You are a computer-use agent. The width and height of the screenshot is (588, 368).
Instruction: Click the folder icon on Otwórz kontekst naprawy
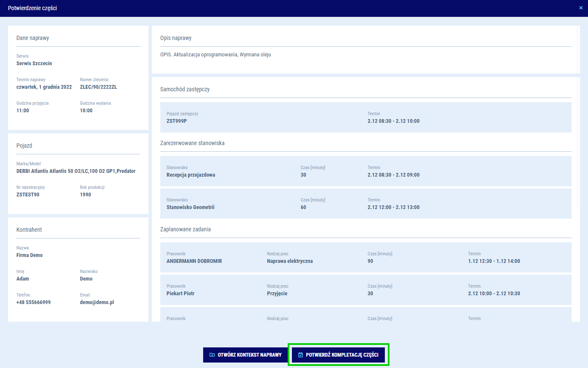pyautogui.click(x=212, y=355)
